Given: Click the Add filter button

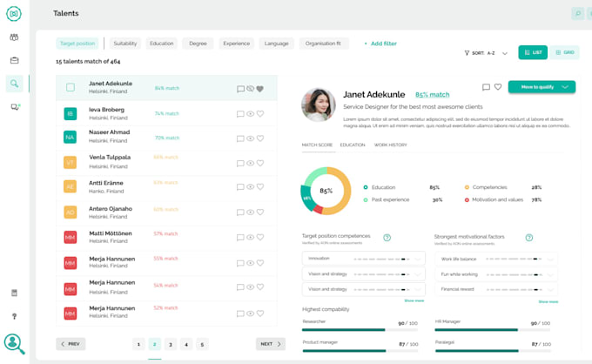Looking at the screenshot, I should [380, 44].
